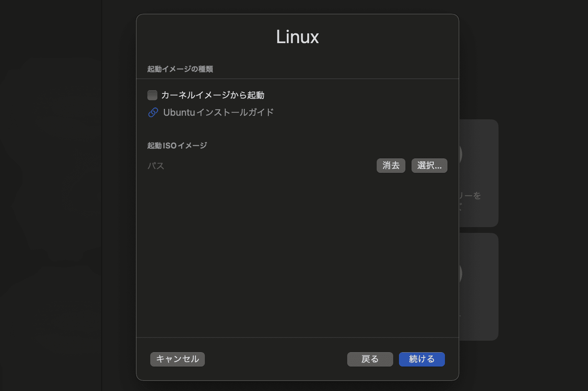Screen dimensions: 588x391
Task: Click the パス input field
Action: 259,166
